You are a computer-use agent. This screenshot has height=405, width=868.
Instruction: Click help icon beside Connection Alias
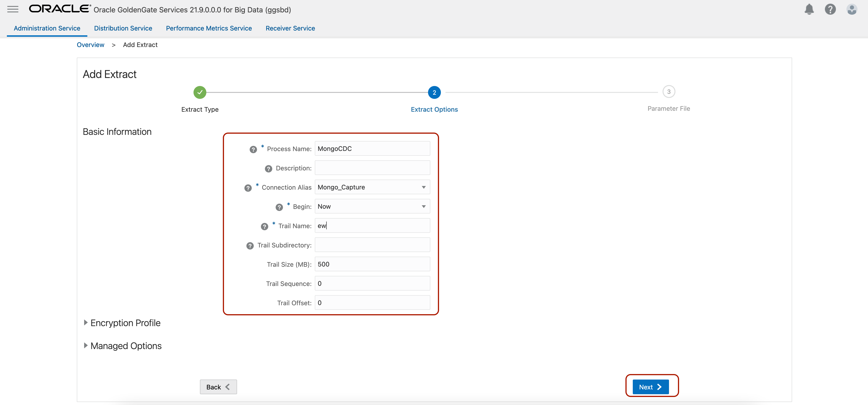click(x=248, y=188)
